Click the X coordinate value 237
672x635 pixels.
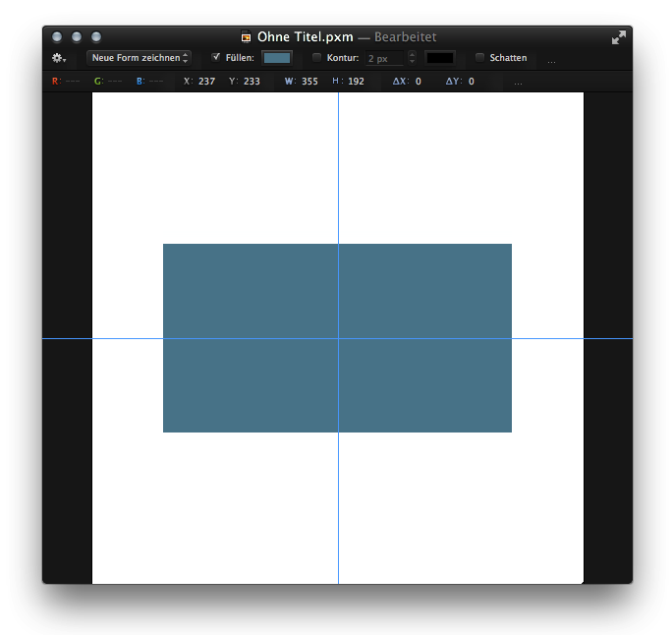pyautogui.click(x=206, y=82)
